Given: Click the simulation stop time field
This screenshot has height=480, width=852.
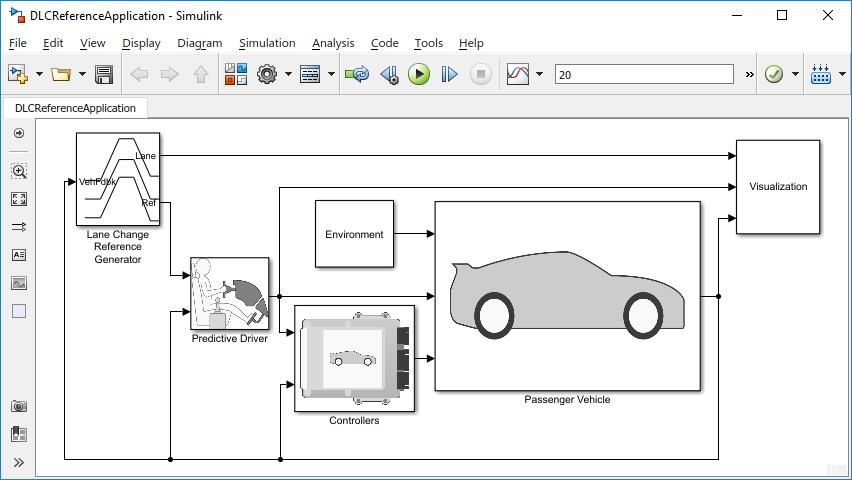Looking at the screenshot, I should tap(644, 74).
